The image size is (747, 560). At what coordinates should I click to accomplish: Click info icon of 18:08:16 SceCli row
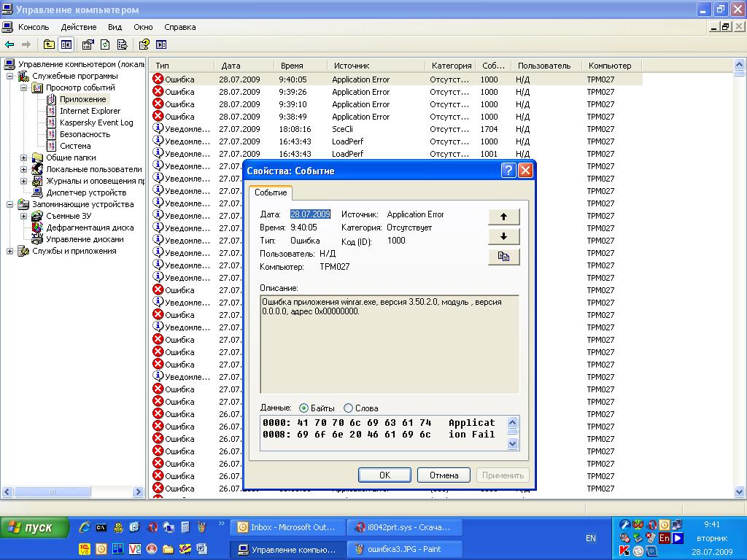pos(158,128)
